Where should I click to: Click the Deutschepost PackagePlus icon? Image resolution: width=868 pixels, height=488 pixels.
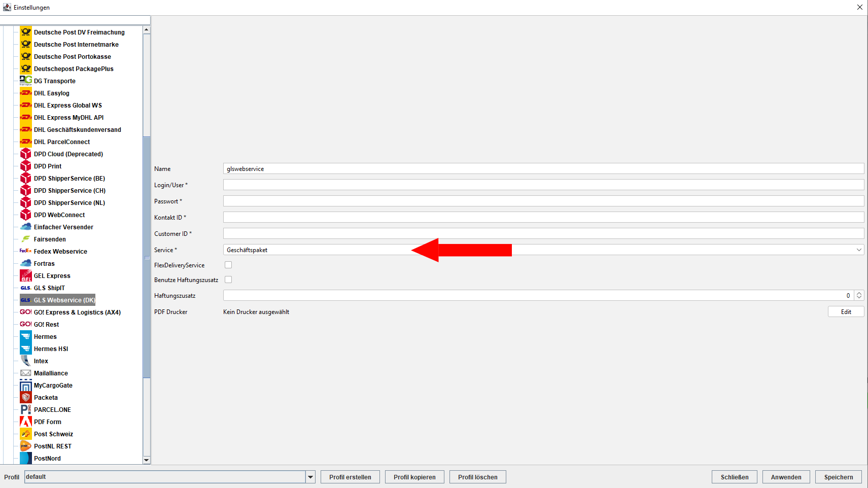point(26,68)
